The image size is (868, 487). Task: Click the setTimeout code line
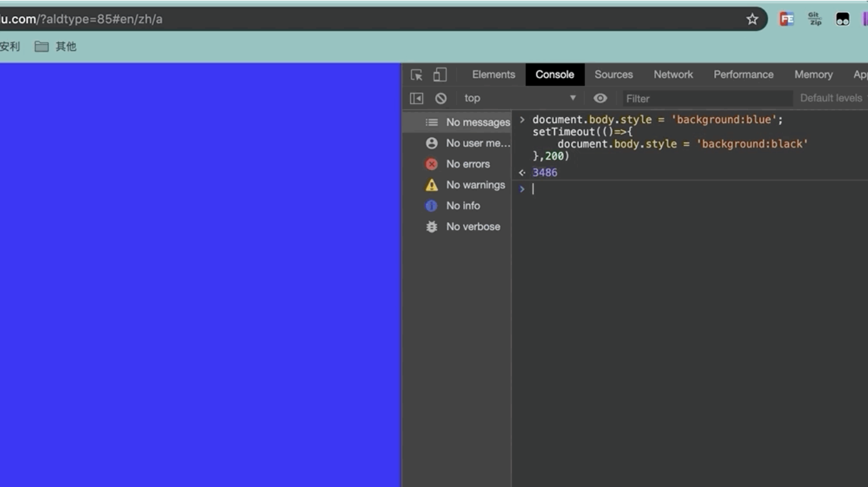pos(583,132)
